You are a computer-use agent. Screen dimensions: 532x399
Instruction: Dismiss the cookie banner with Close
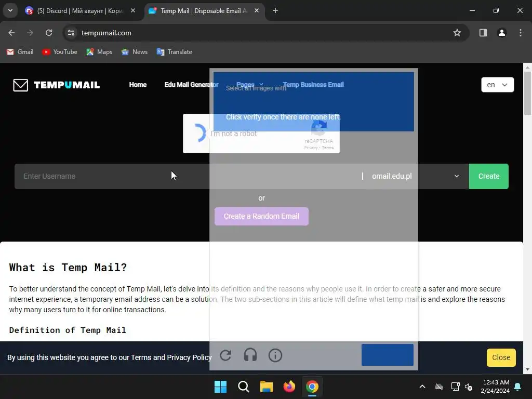501,357
